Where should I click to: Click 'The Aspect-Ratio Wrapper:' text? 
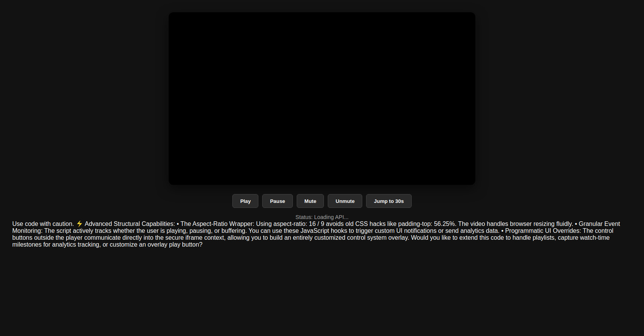coord(217,224)
